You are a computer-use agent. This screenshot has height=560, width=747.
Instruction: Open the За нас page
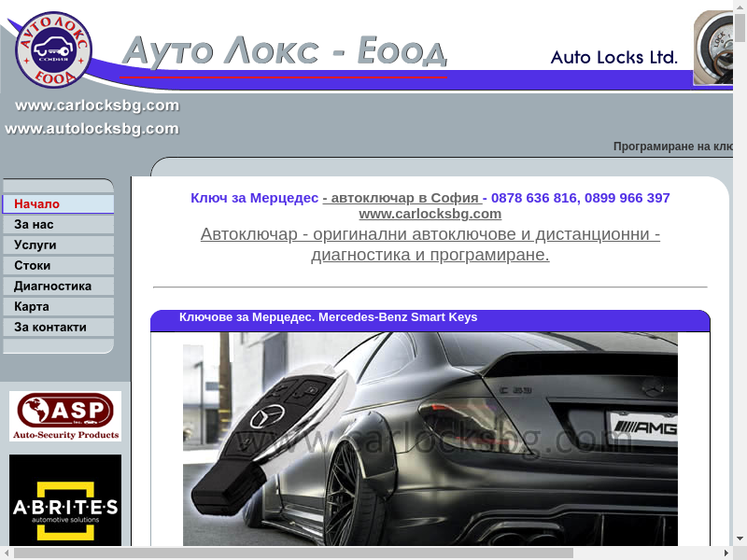point(58,225)
